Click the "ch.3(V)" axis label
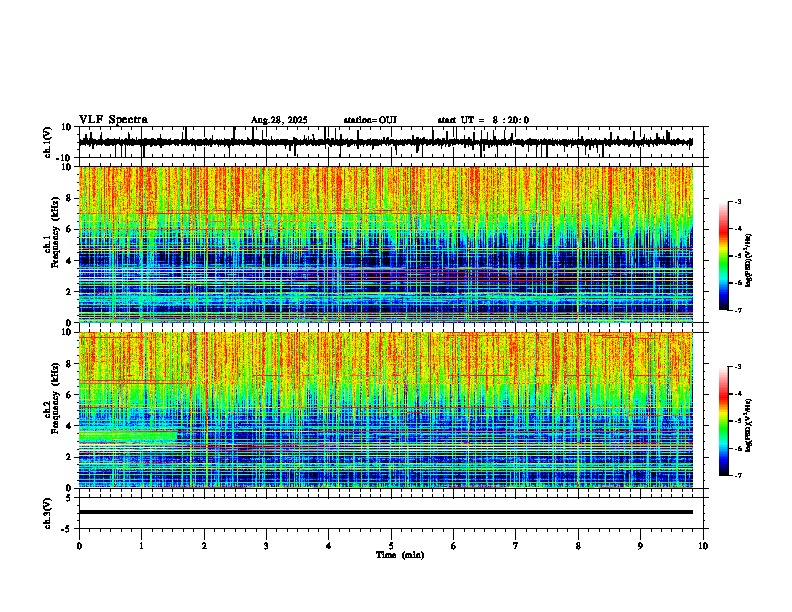This screenshot has width=792, height=612. [48, 514]
